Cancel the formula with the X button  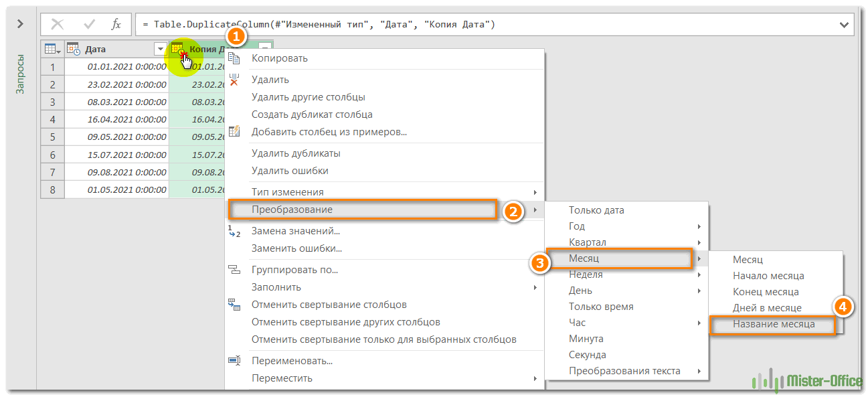[58, 24]
